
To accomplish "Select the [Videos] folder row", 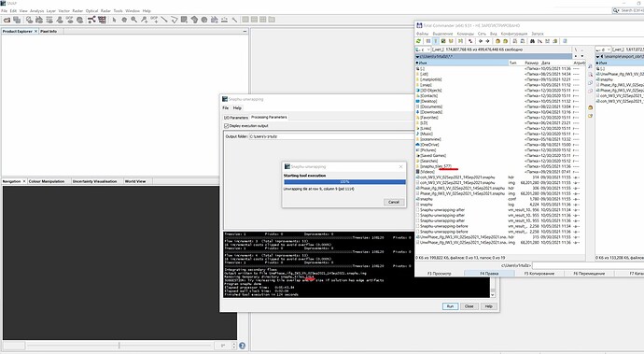I will pos(500,172).
